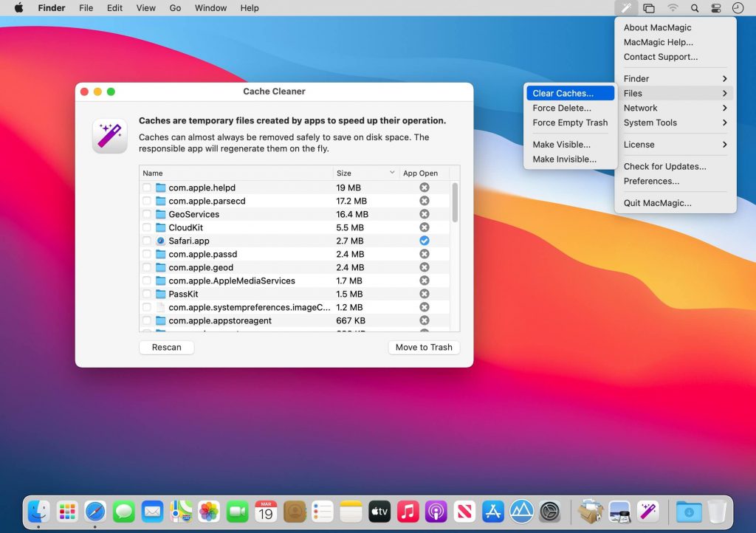
Task: Click the MacMagic wand icon in the Dock
Action: (648, 510)
